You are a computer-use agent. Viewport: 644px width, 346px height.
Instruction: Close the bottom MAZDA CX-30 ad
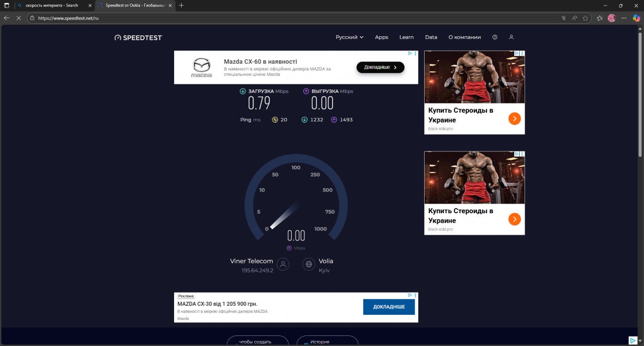pos(415,295)
